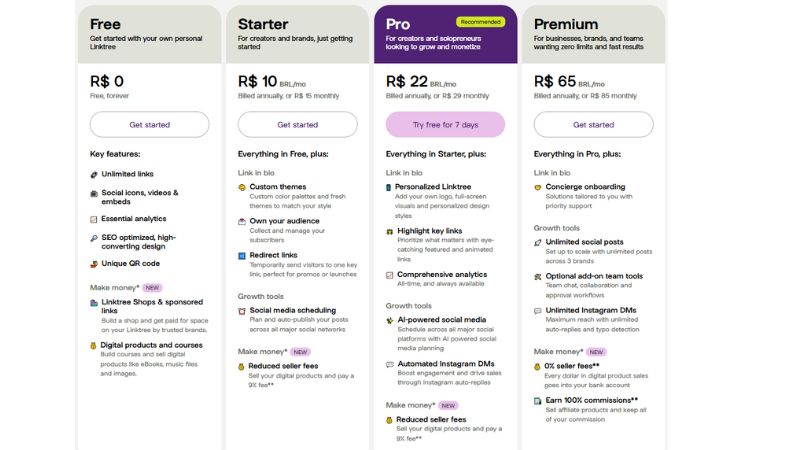Click the Unlimited Instagram DMs icon
800x450 pixels.
pos(538,311)
